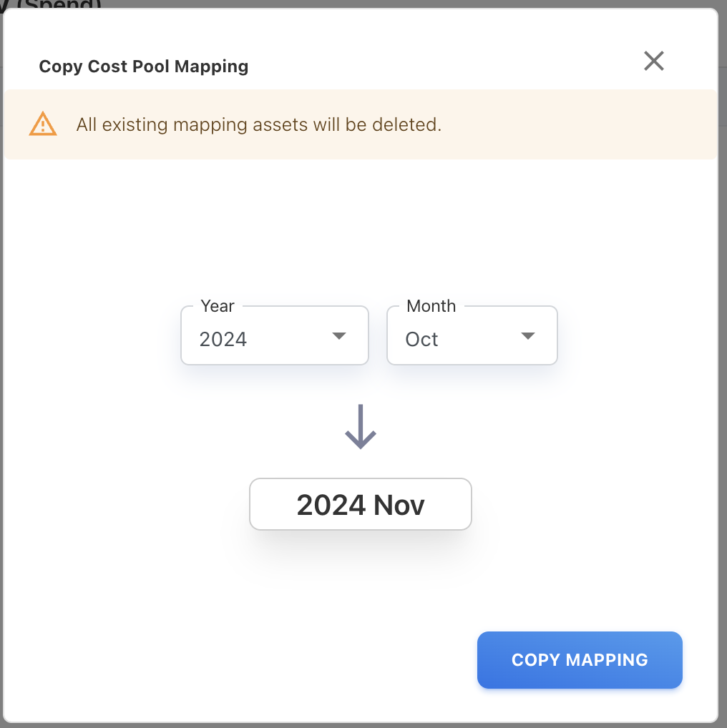Click the downward arrow above 2024 Nov
This screenshot has width=727, height=728.
(361, 427)
